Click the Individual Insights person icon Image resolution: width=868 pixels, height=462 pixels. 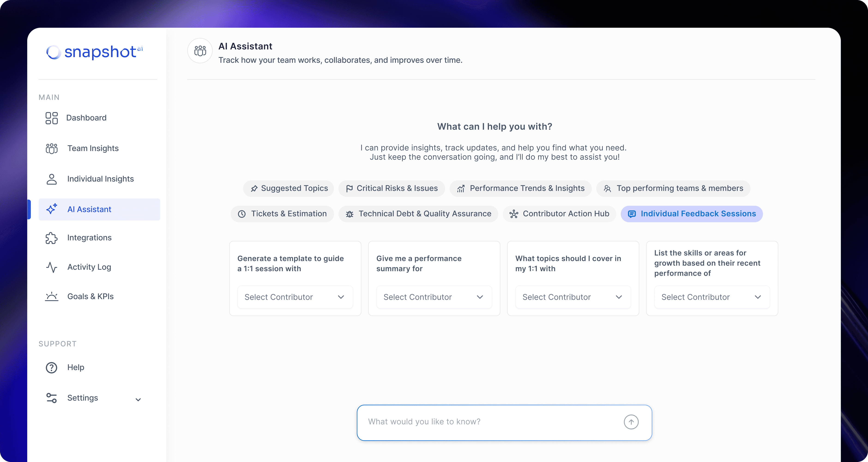51,179
